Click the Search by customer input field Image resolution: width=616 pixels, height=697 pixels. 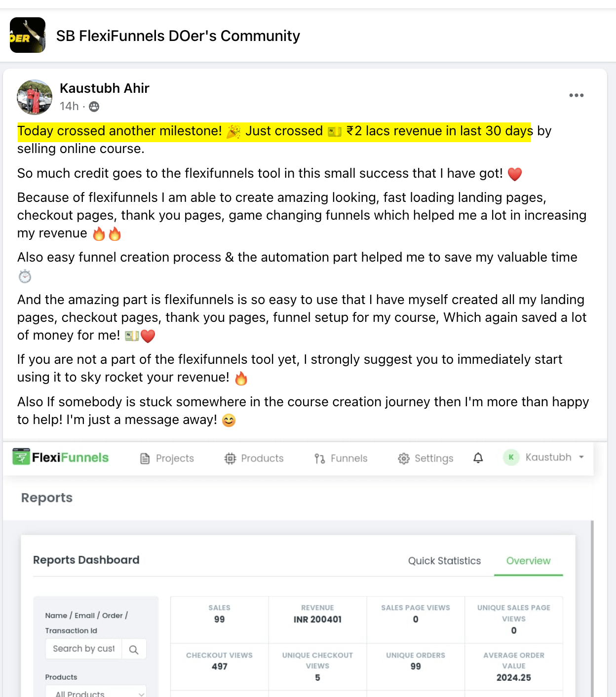point(84,649)
